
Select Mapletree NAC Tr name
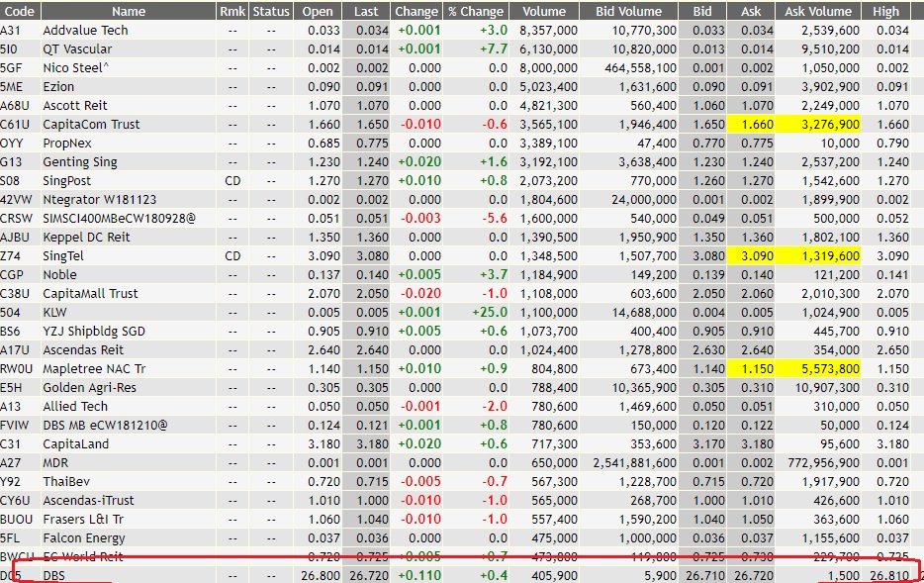click(94, 369)
